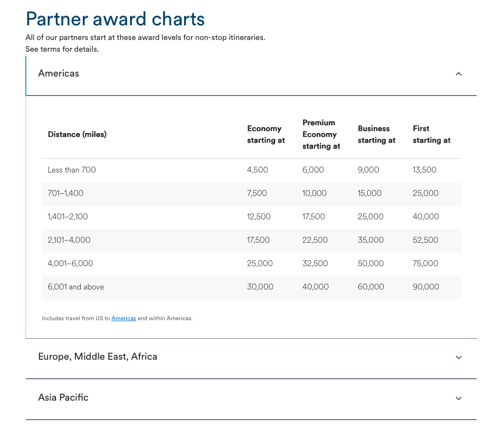Click the Americas accordion title
This screenshot has height=424, width=504.
coord(58,74)
